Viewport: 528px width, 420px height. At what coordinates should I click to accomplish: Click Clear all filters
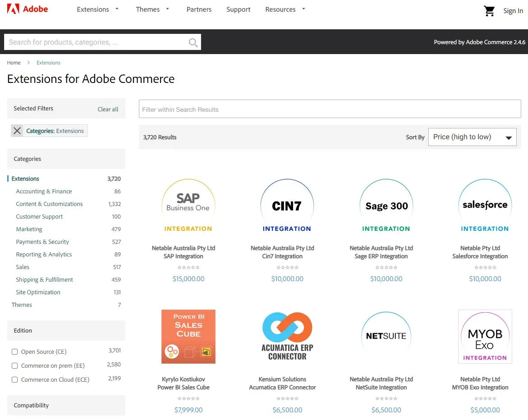108,109
